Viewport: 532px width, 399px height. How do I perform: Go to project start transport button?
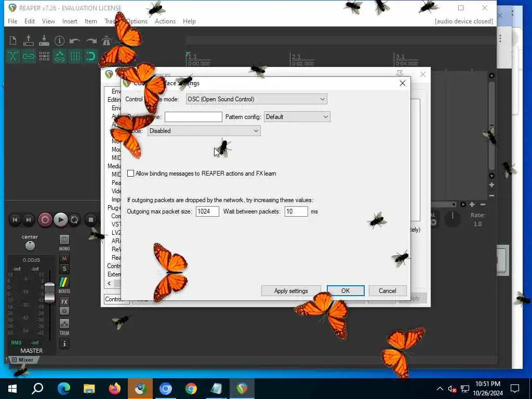[15, 220]
